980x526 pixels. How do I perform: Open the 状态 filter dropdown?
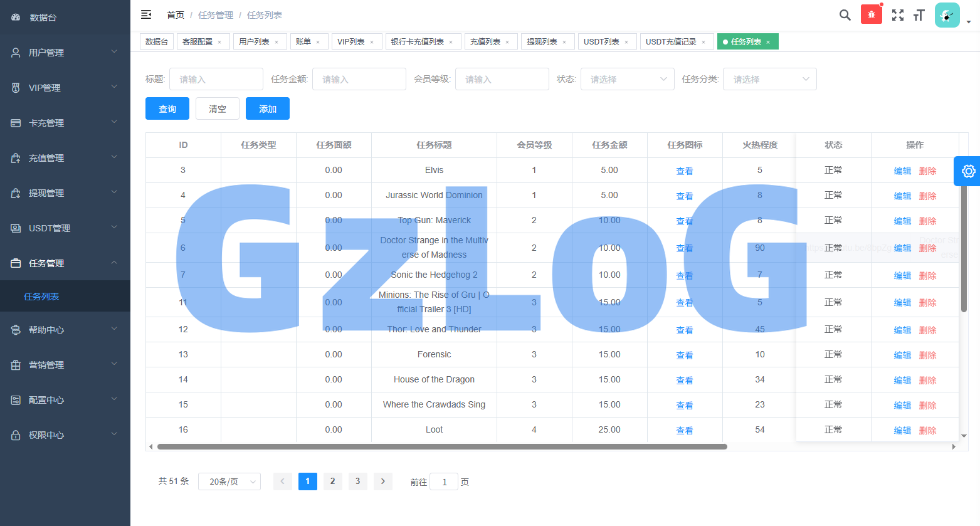click(x=627, y=79)
